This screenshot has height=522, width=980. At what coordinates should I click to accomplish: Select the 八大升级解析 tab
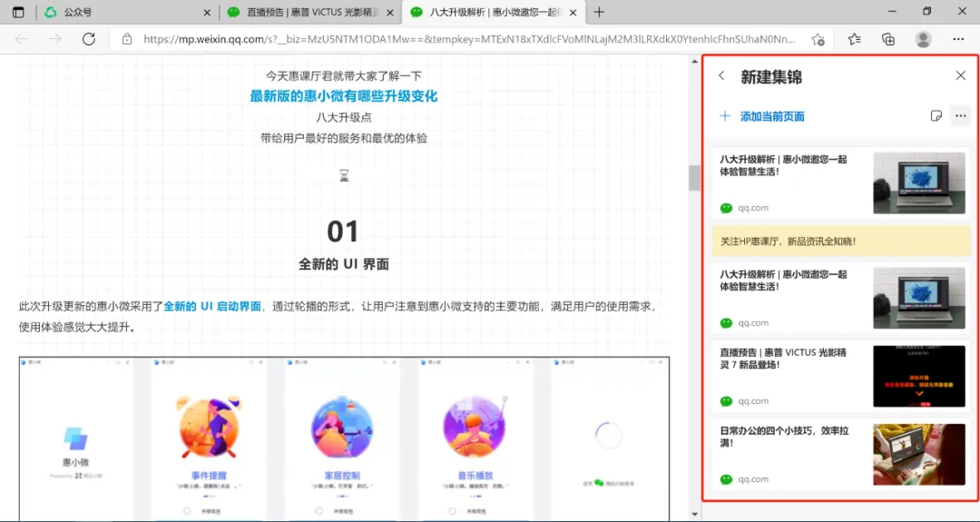pos(494,12)
